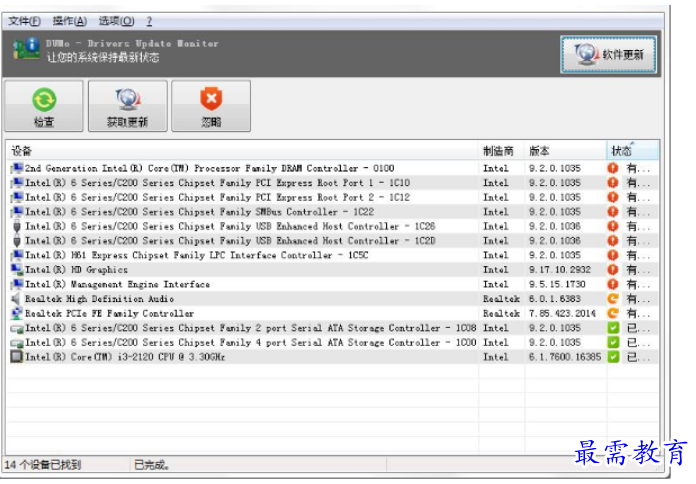Click version 9.5.15.1730 cell
696x484 pixels.
(557, 284)
